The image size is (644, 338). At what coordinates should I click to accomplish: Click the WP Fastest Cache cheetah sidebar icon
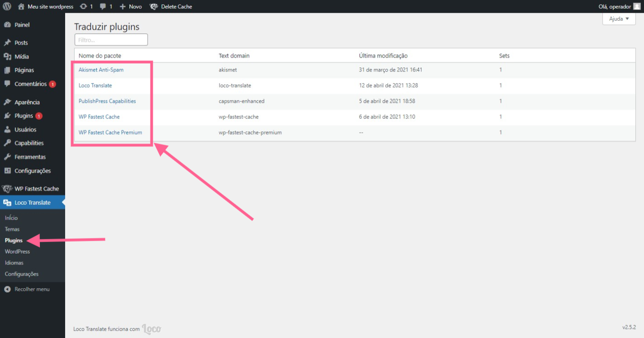coord(7,189)
